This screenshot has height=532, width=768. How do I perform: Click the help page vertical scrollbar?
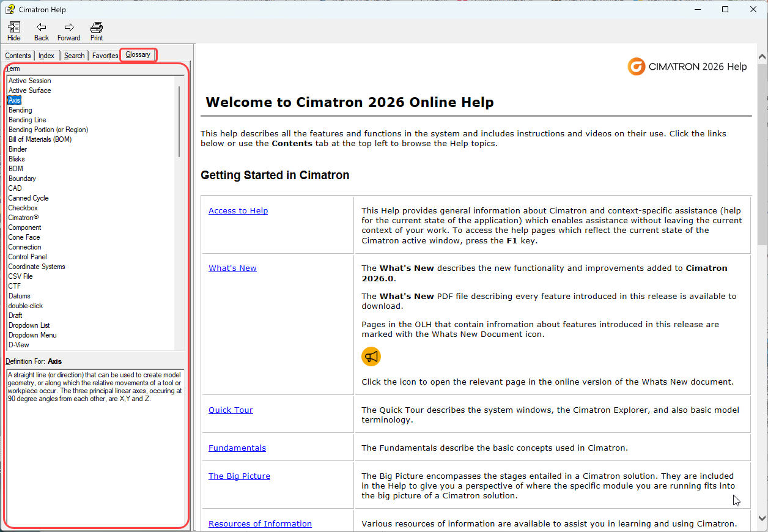pyautogui.click(x=762, y=154)
